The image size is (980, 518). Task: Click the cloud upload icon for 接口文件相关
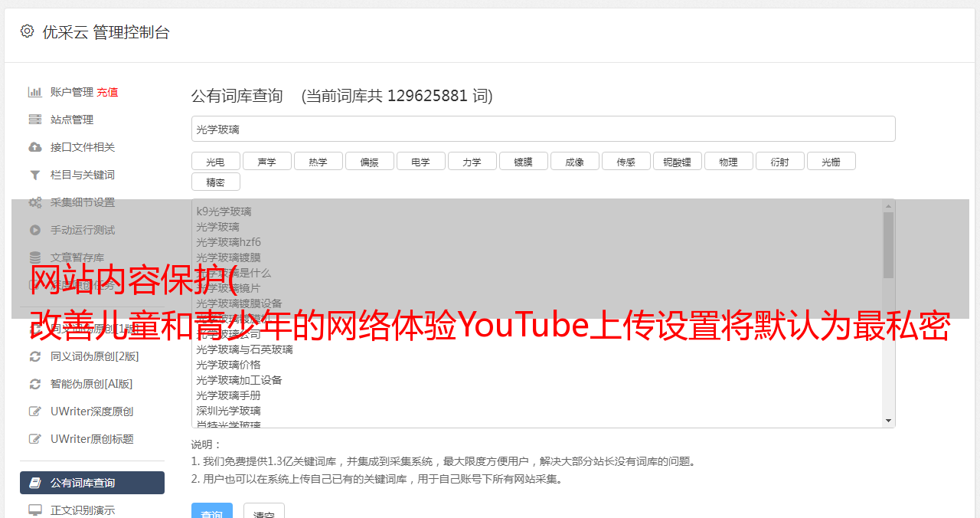click(35, 147)
